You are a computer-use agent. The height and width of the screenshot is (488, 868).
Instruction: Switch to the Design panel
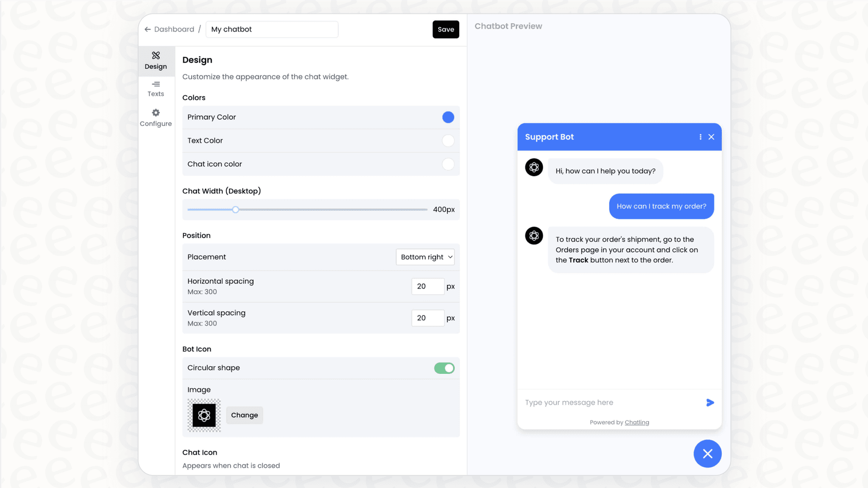[156, 60]
